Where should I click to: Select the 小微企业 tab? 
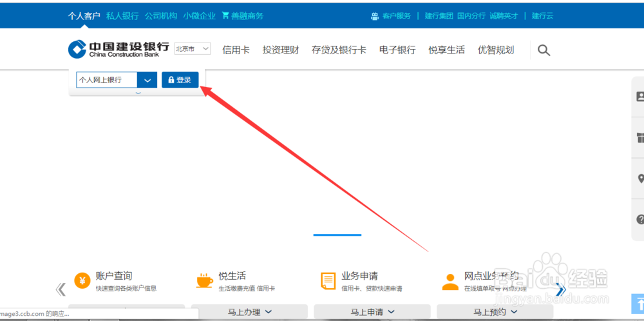(199, 16)
